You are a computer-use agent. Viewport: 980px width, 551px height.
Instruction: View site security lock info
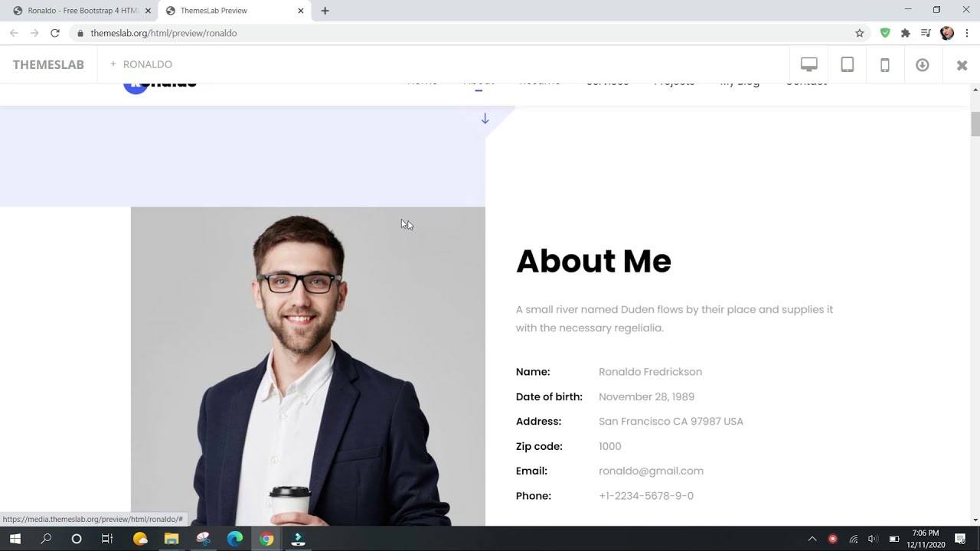click(x=80, y=33)
